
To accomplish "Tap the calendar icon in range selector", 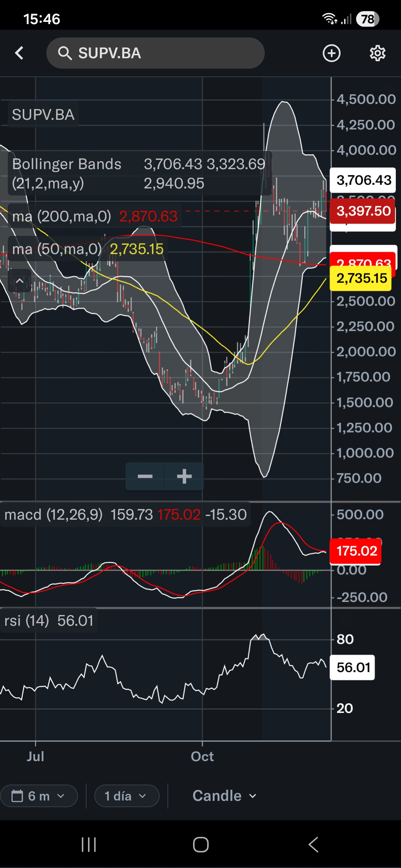I will pos(17,796).
